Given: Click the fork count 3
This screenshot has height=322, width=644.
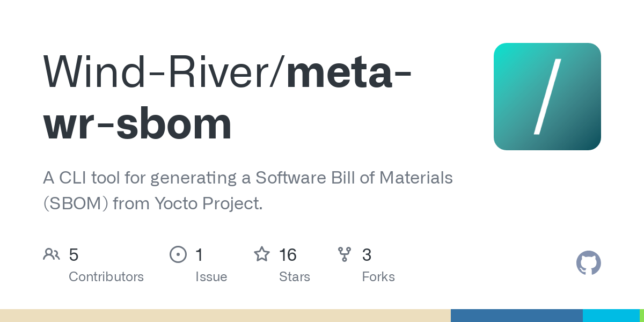Looking at the screenshot, I should pyautogui.click(x=367, y=255).
